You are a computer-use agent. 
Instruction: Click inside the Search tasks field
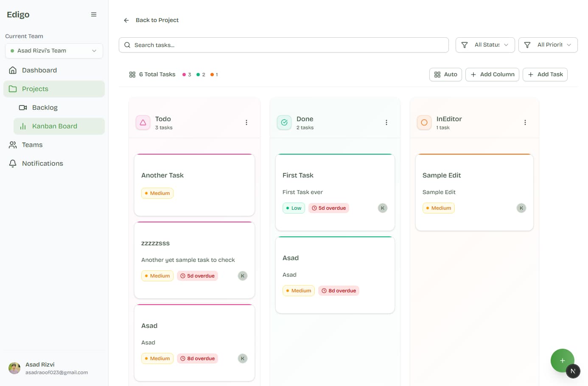point(283,44)
